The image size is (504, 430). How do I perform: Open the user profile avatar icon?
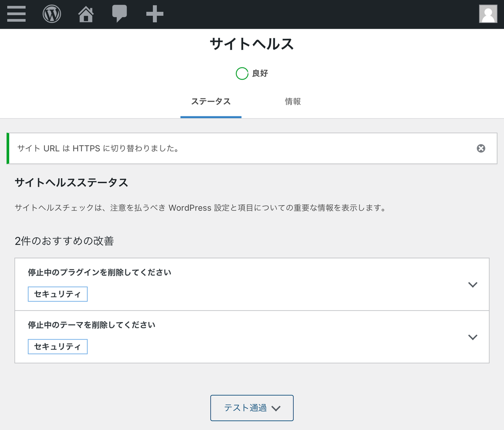tap(487, 14)
